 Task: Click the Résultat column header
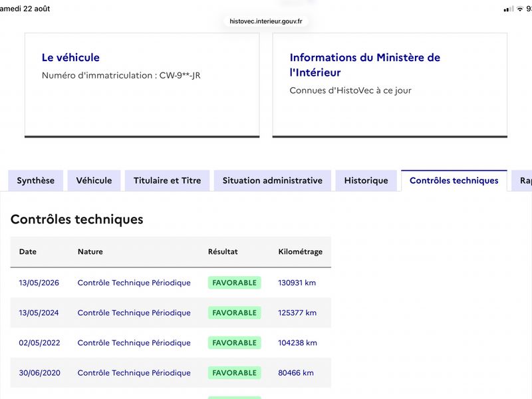coord(223,252)
